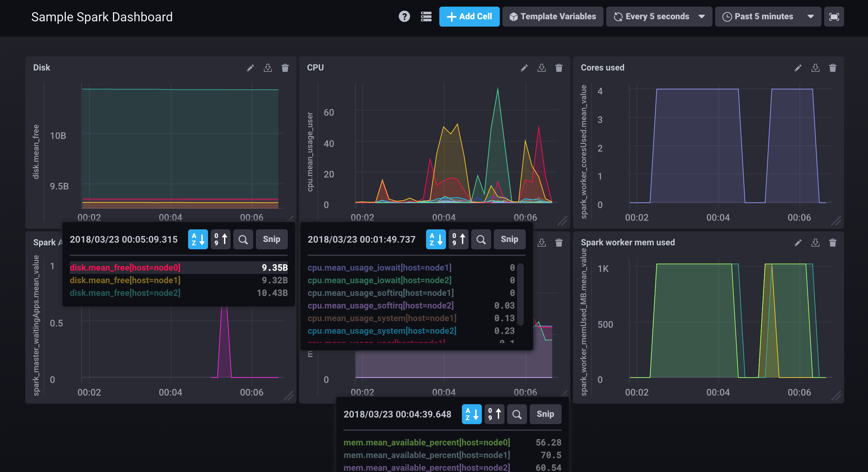Download CSV for the CPU cell
Image resolution: width=868 pixels, height=472 pixels.
point(541,68)
